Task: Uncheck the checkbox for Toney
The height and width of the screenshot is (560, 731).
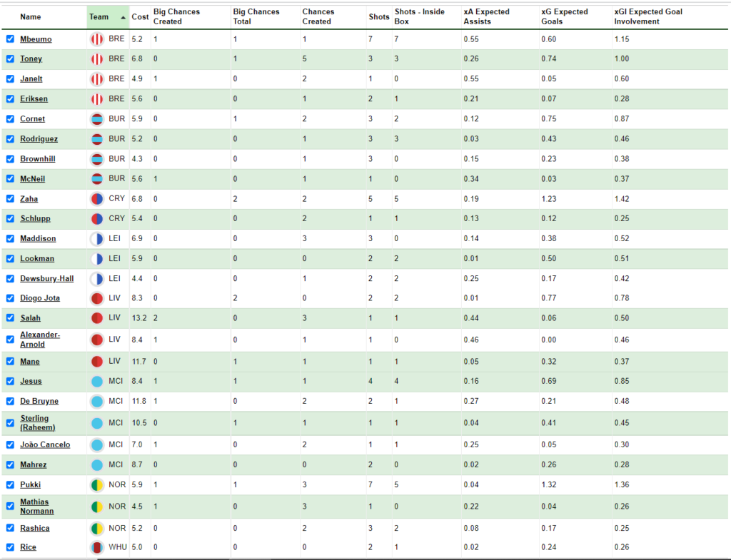Action: pyautogui.click(x=10, y=59)
